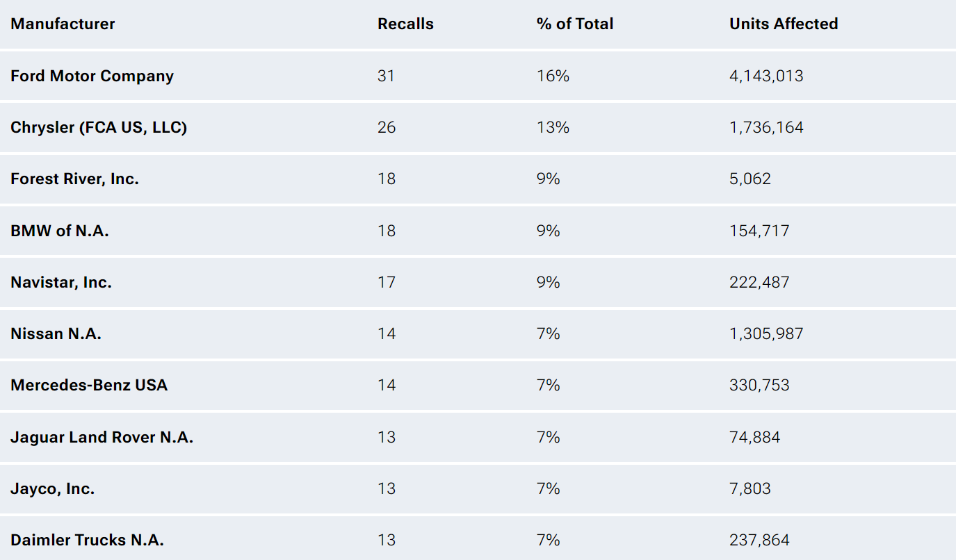Viewport: 956px width, 560px height.
Task: Click Nissan's 1,305,987 units affected value
Action: pyautogui.click(x=766, y=334)
